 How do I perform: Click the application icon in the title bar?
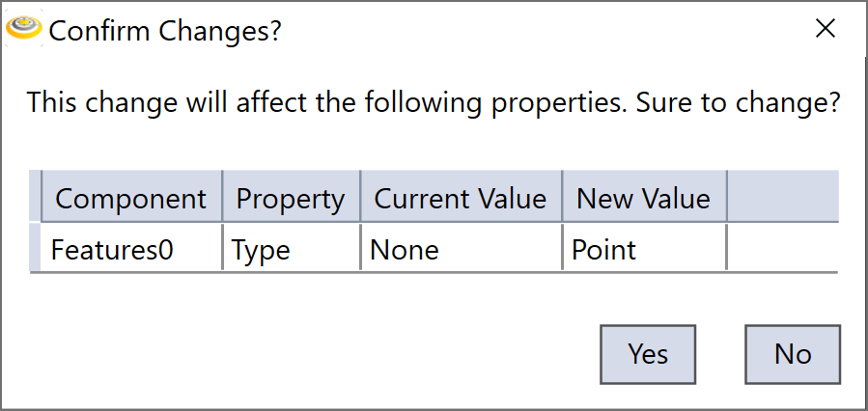tap(23, 30)
